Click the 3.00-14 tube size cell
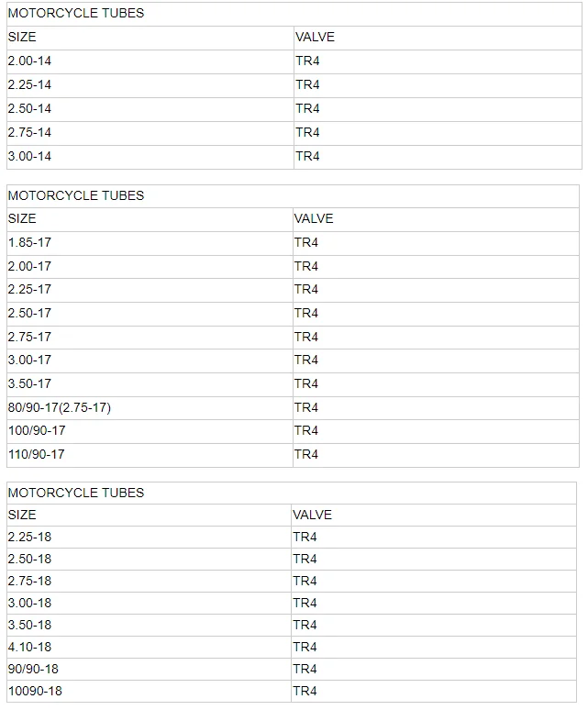This screenshot has width=588, height=710. click(150, 157)
